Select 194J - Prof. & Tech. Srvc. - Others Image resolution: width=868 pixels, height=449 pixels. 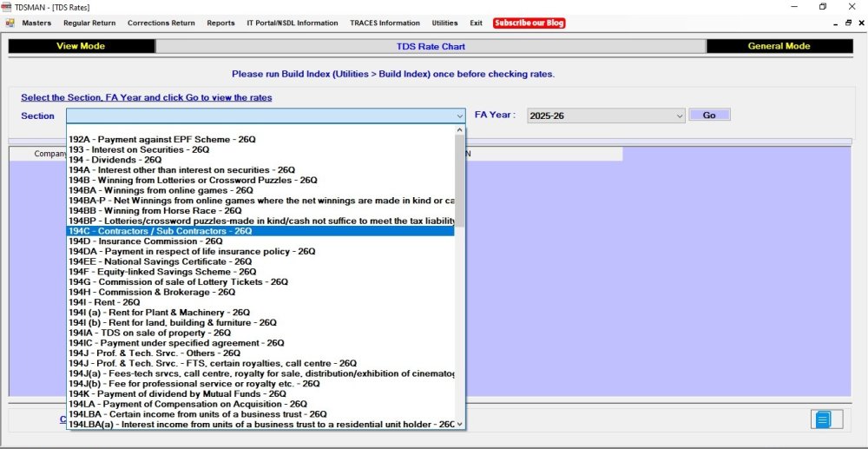(260, 353)
